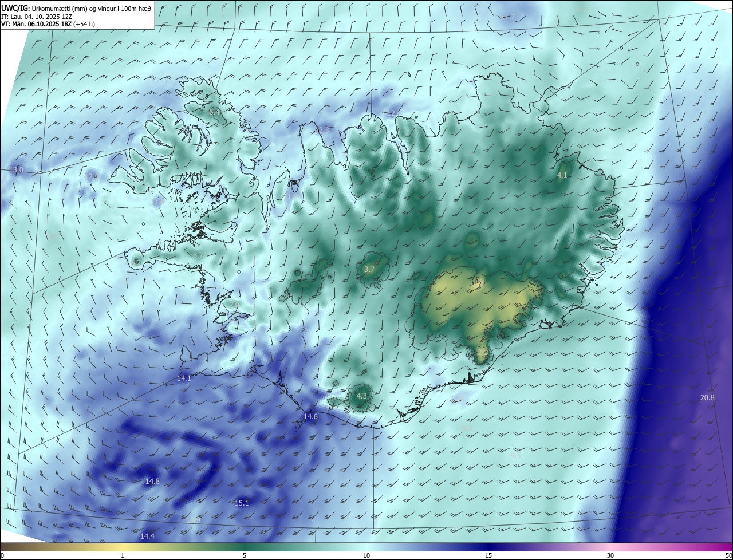Click the 15 tick on the color scale

point(488,555)
